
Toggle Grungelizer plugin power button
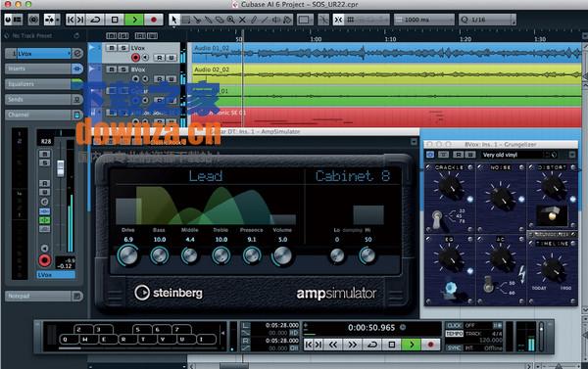430,155
